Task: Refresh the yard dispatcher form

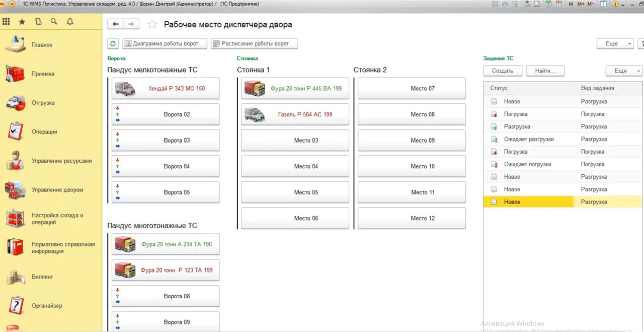Action: click(113, 44)
